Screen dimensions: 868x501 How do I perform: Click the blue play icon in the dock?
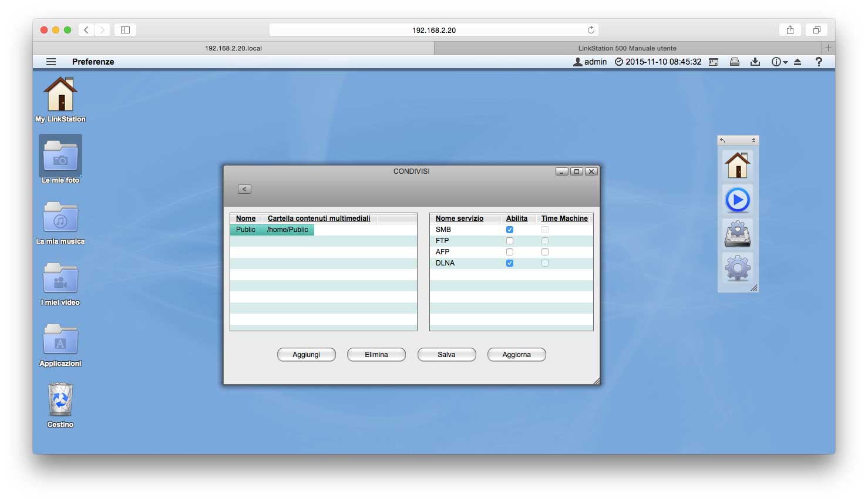[738, 200]
